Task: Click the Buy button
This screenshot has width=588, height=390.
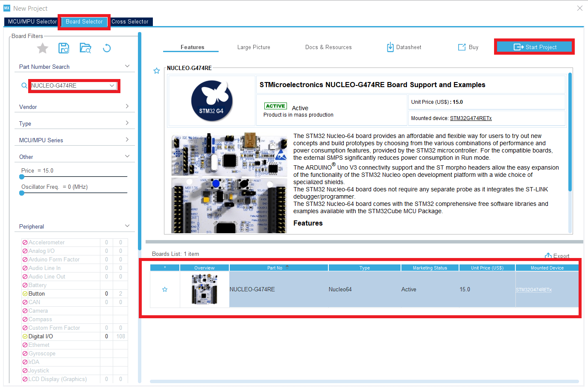Action: (468, 47)
